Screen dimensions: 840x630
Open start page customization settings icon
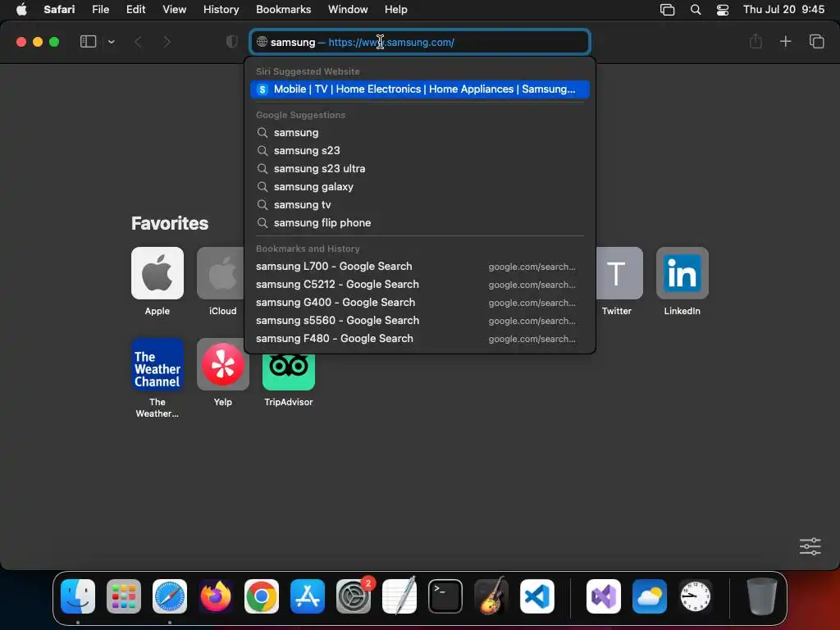810,546
